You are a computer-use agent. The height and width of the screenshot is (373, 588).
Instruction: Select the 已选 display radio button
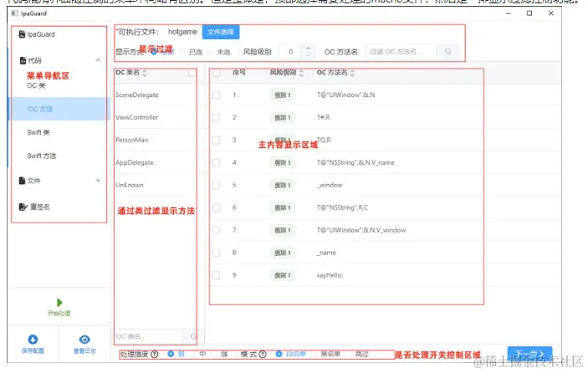coord(182,52)
